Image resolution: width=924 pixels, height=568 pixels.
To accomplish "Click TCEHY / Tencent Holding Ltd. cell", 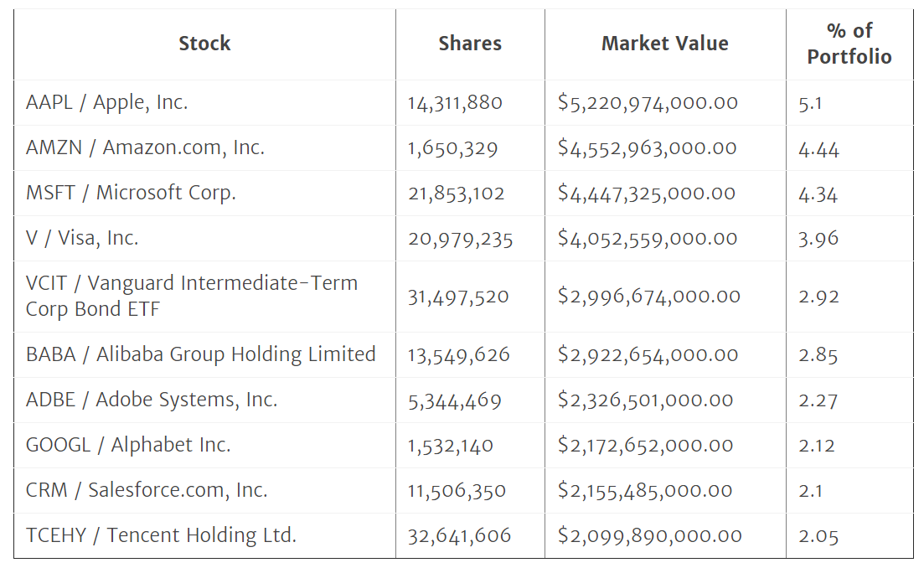I will pyautogui.click(x=161, y=535).
